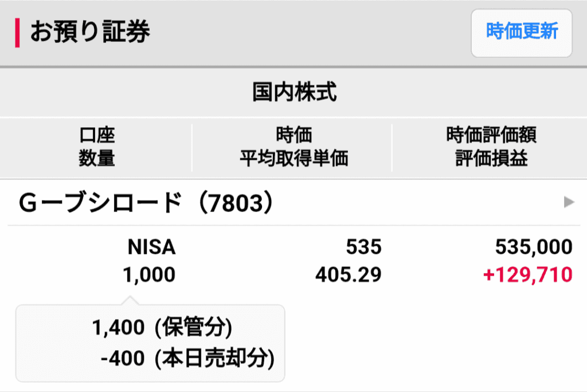The height and width of the screenshot is (392, 587).
Task: Click the 1,000 quantity value
Action: click(149, 275)
